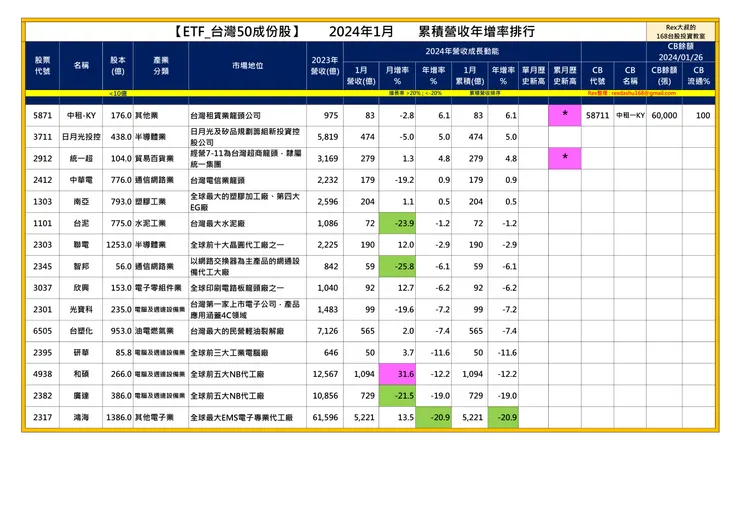Click stock code 2345
This screenshot has width=740, height=523.
coord(42,266)
